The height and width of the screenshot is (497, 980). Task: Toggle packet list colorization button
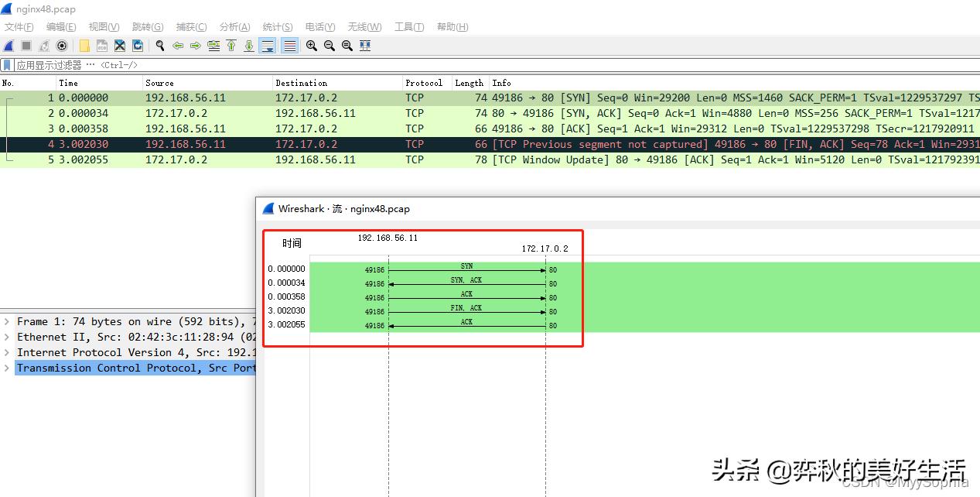click(x=289, y=46)
